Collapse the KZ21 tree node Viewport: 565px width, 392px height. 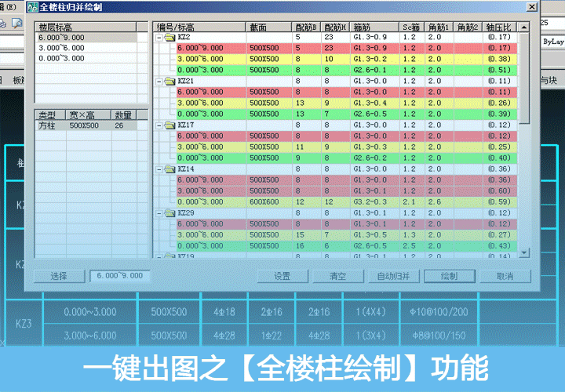[x=159, y=81]
